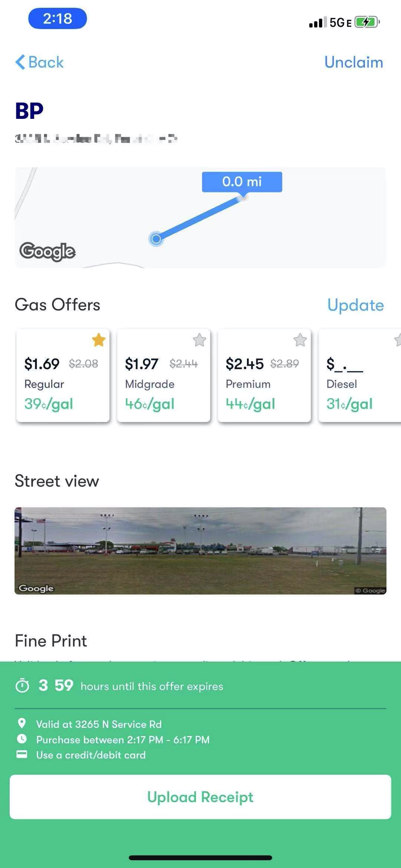Viewport: 401px width, 868px height.
Task: Tap the 2:18 status bar time pill
Action: [x=58, y=19]
